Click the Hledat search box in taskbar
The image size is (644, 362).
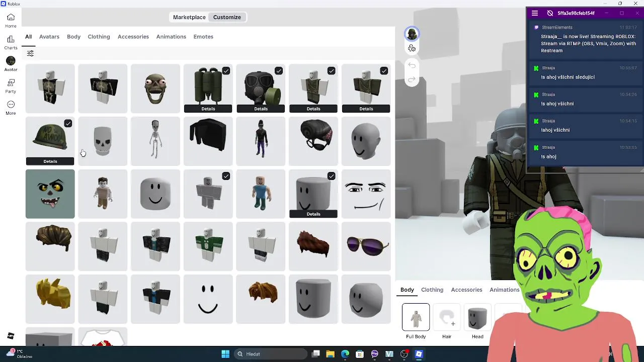click(x=270, y=354)
